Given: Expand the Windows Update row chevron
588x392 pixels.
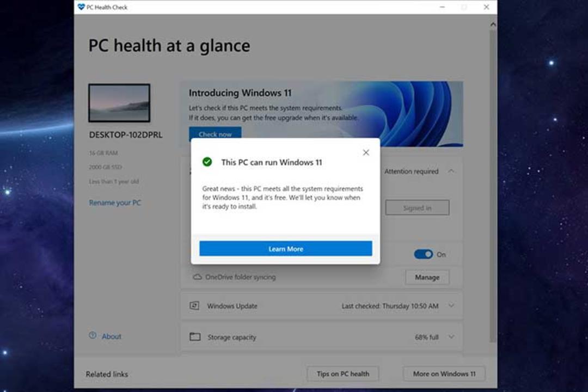Looking at the screenshot, I should [x=451, y=306].
